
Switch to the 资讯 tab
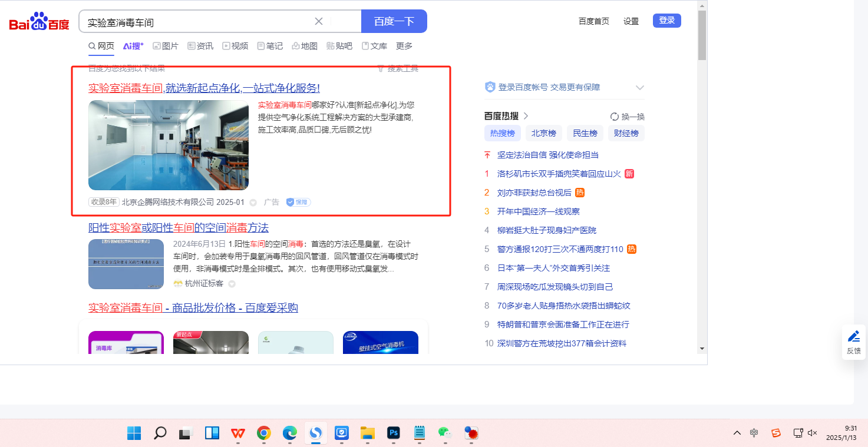coord(200,46)
